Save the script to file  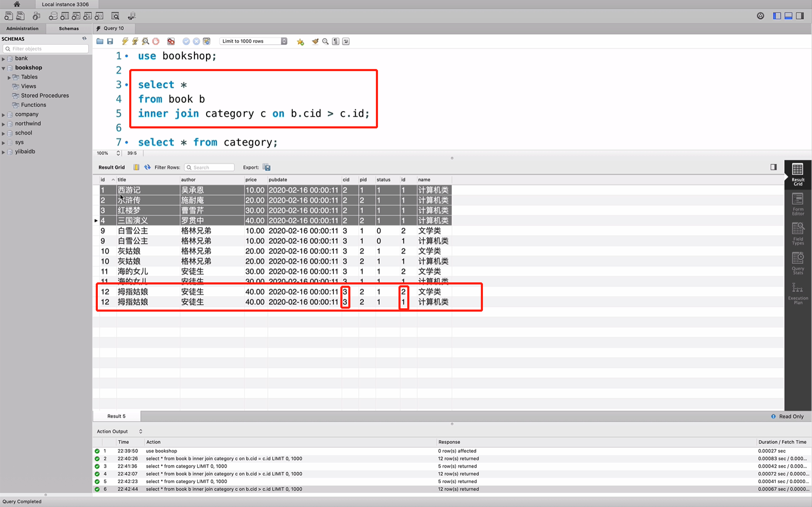[110, 41]
